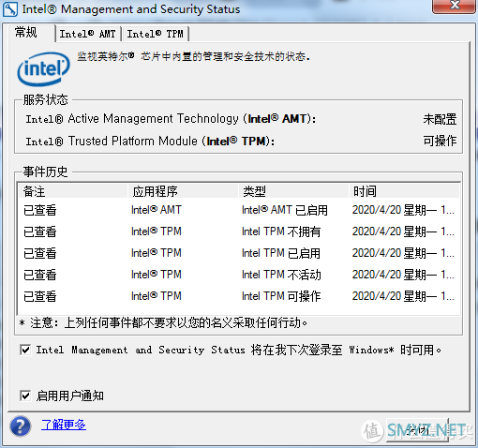This screenshot has height=448, width=478.
Task: Select the 'Intel TPM 不活动' event row
Action: [239, 275]
